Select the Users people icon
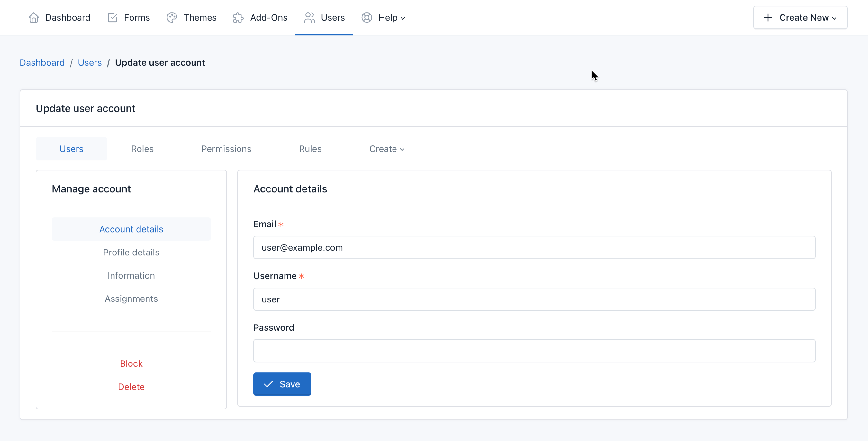The height and width of the screenshot is (441, 868). pyautogui.click(x=309, y=17)
